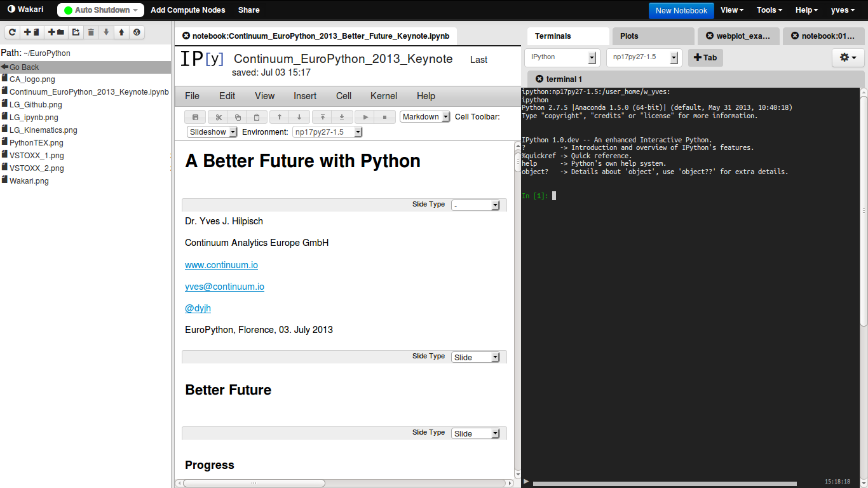Move the selected cell up
868x488 pixels.
[x=279, y=117]
